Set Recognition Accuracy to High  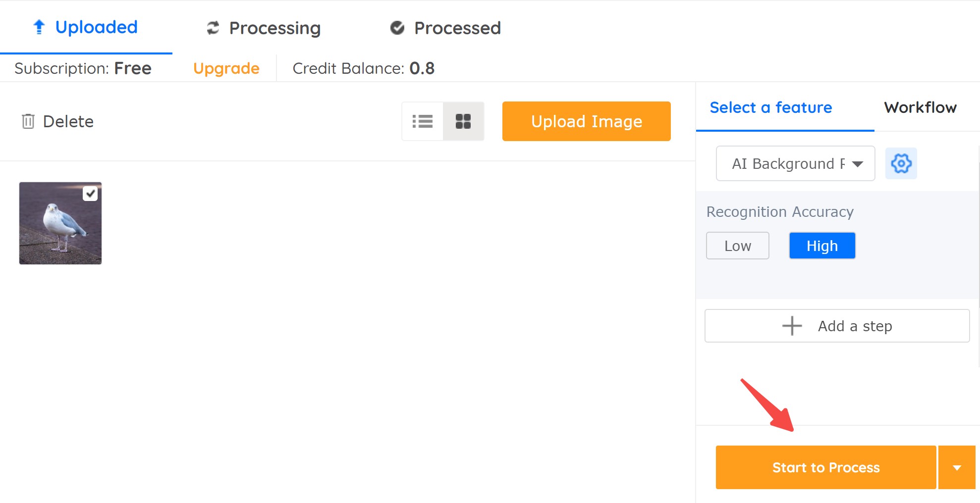tap(822, 246)
